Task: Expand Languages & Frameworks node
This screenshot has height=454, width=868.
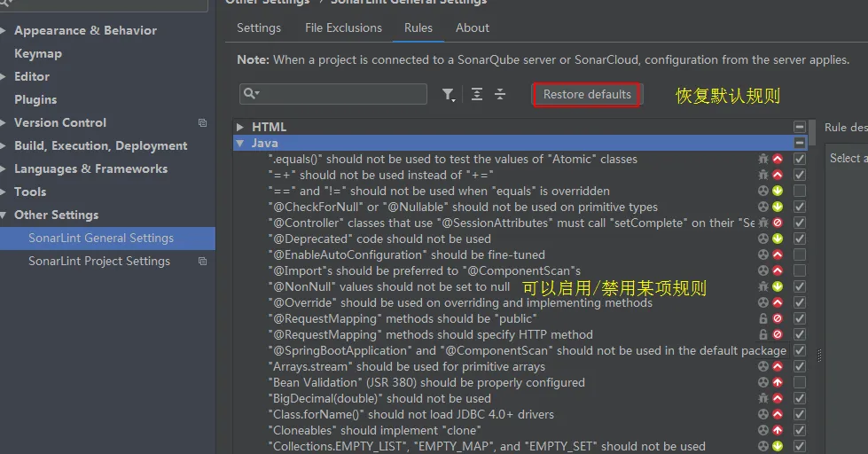Action: 3,168
